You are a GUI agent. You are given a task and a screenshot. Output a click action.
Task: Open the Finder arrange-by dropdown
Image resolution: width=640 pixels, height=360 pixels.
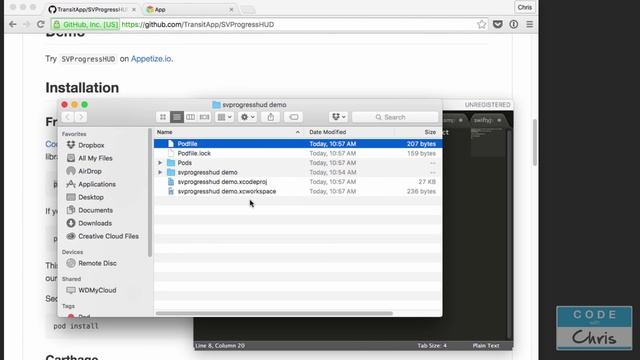point(224,117)
